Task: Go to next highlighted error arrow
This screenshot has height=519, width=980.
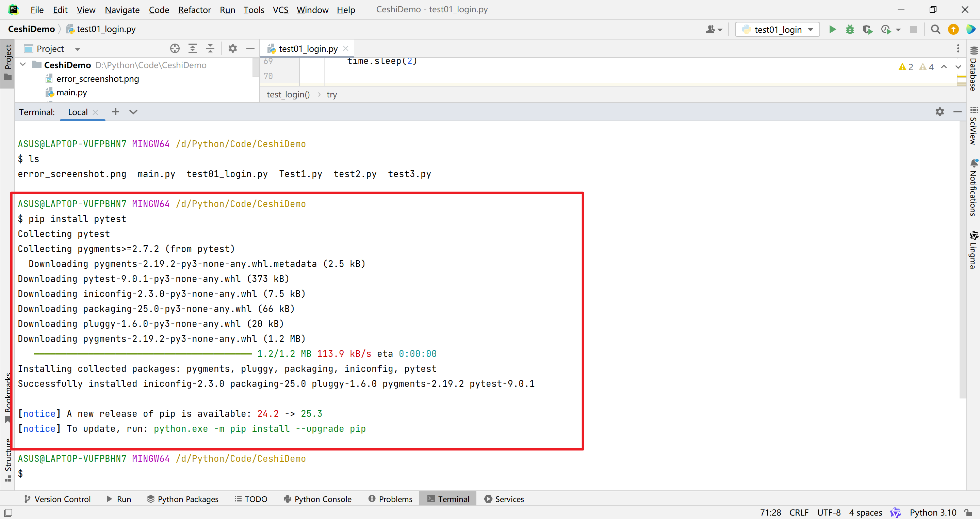Action: pos(958,67)
